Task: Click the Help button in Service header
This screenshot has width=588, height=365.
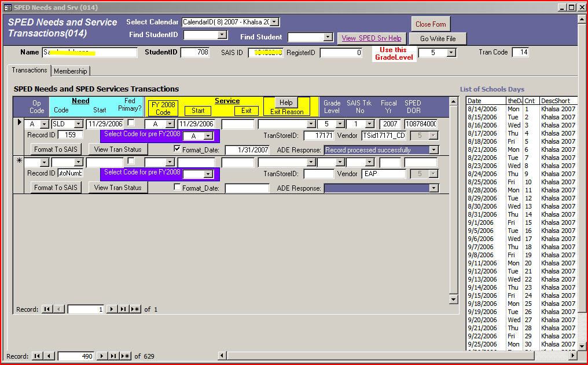Action: click(x=286, y=102)
